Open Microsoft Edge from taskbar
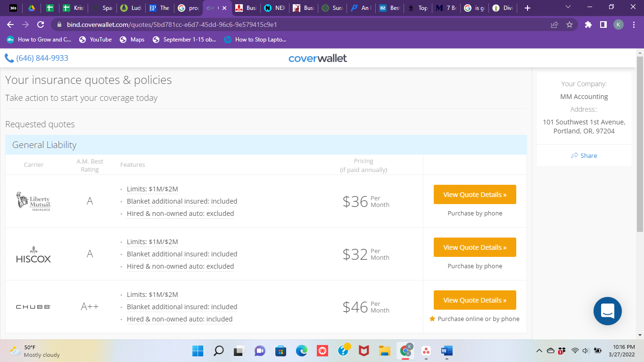This screenshot has width=644, height=362. point(301,351)
